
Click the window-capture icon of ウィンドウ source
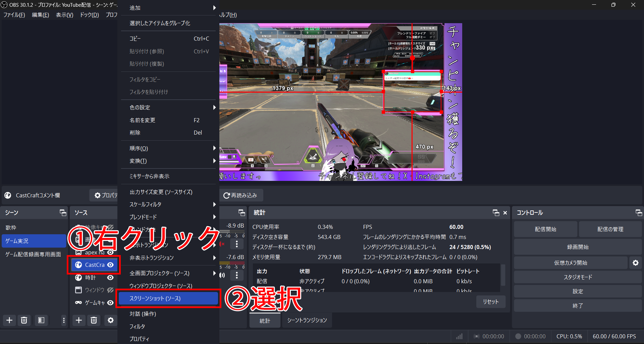(x=78, y=290)
